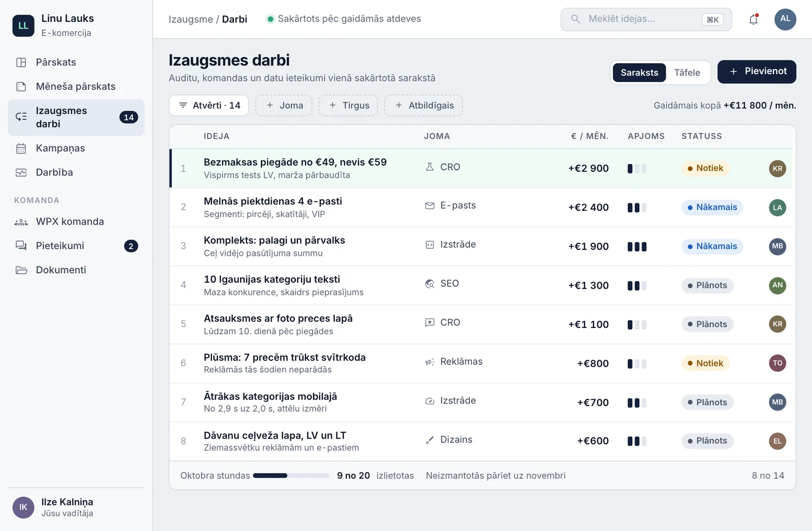Open the Ātrākas kategorijas mobilajā row
812x531 pixels.
[481, 403]
